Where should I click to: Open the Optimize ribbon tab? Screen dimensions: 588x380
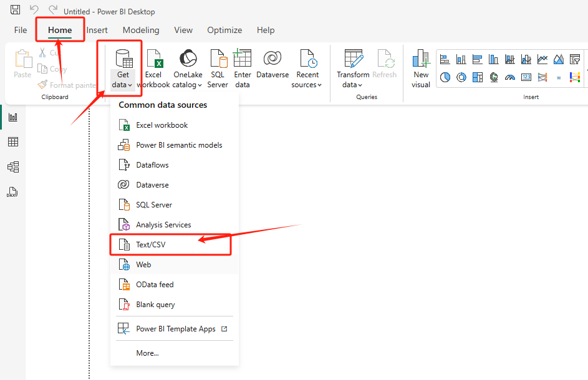[224, 30]
